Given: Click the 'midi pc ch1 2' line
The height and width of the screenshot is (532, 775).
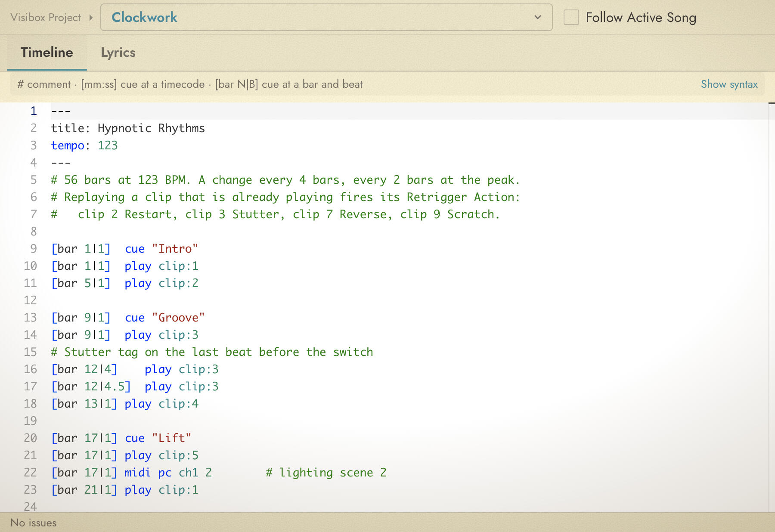Looking at the screenshot, I should pos(131,473).
